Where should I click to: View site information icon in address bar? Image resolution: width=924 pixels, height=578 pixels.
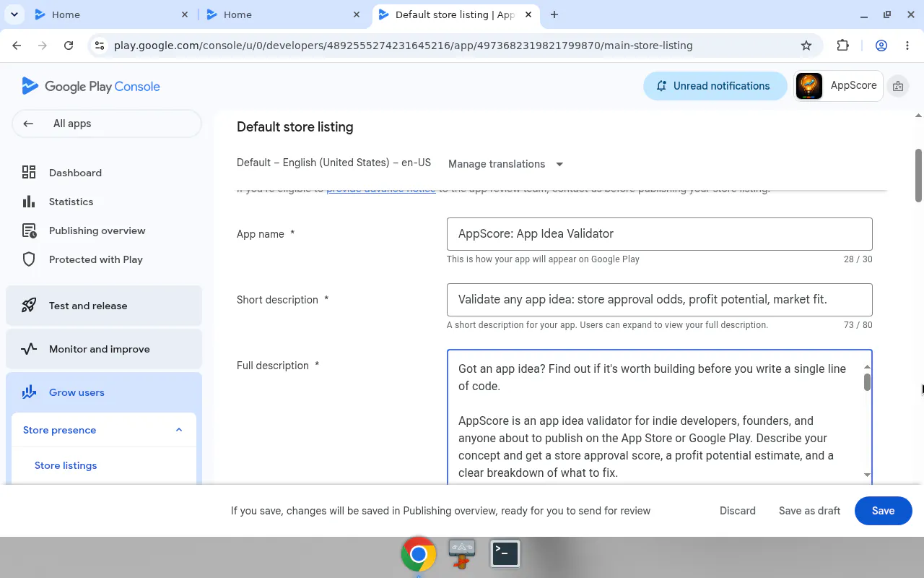click(100, 46)
